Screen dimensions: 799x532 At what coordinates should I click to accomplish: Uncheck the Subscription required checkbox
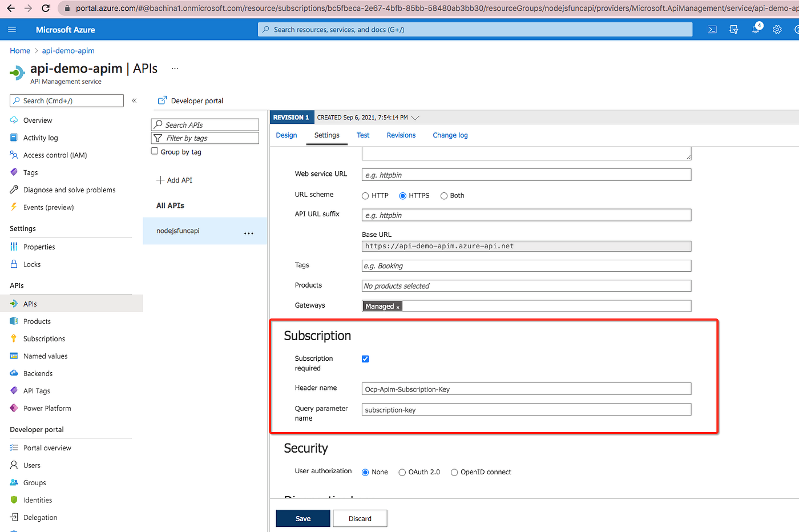(x=365, y=359)
